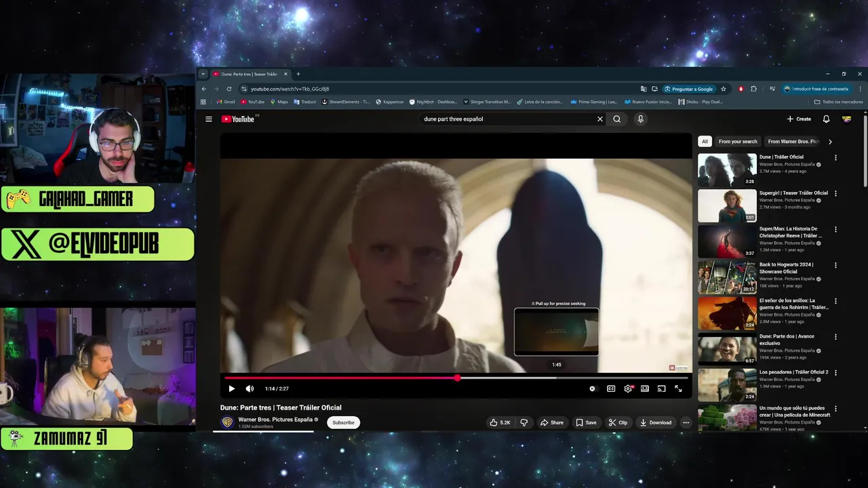Reload the page in Chrome
868x488 pixels.
coord(229,89)
